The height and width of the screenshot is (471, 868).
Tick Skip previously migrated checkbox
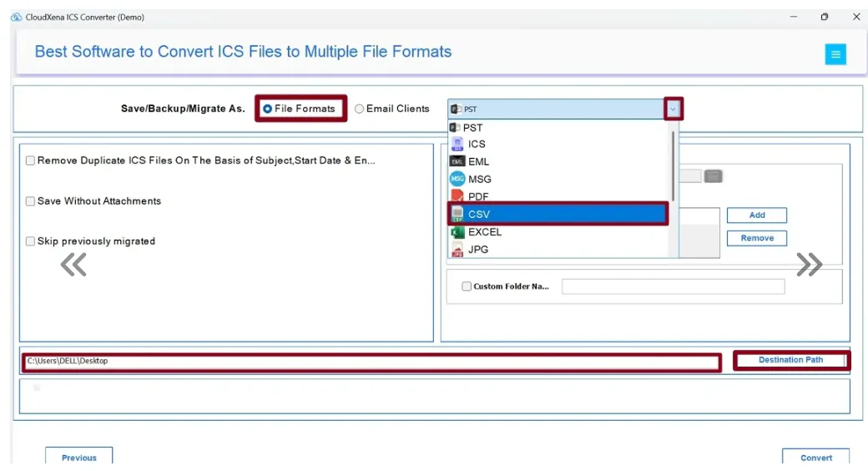[x=30, y=241]
